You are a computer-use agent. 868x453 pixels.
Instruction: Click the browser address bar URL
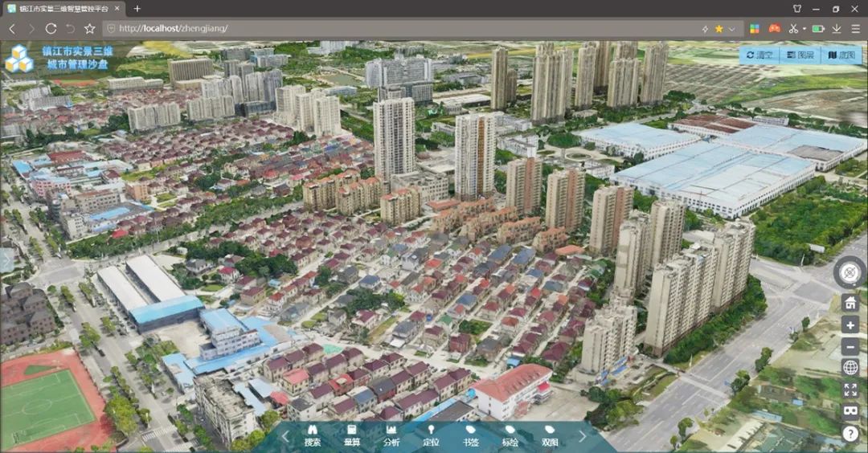[173, 28]
